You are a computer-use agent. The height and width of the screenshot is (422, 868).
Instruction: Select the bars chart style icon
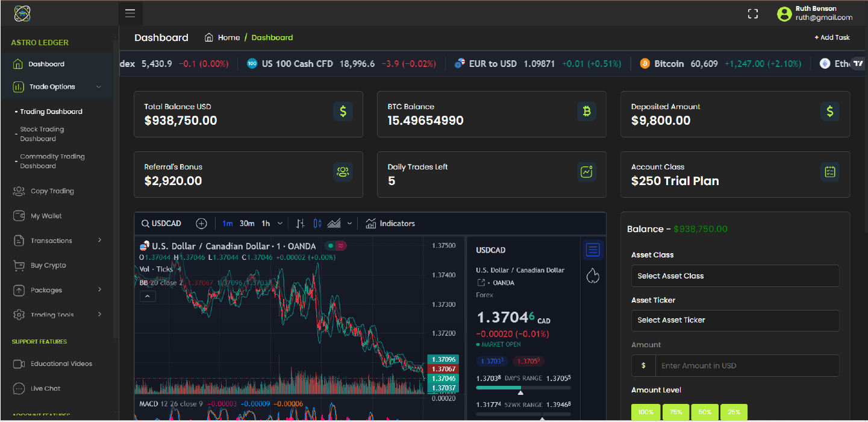(x=301, y=224)
